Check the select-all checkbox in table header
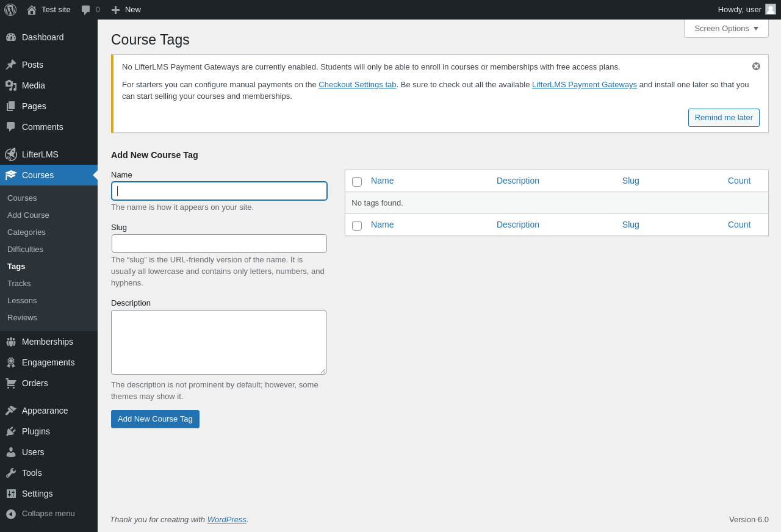Viewport: 781px width, 532px height. tap(357, 182)
